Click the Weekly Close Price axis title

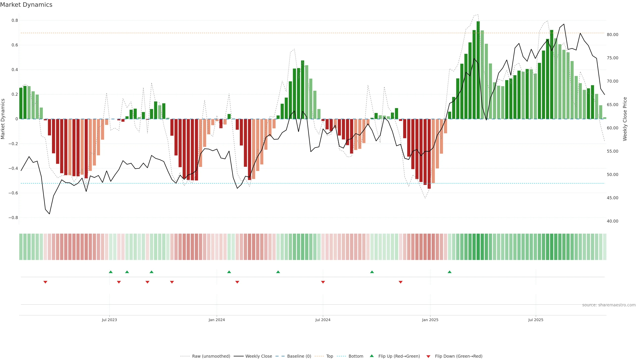625,119
